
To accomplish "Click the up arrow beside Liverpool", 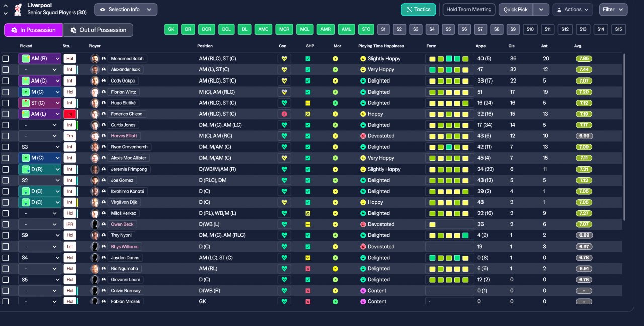I will point(5,6).
